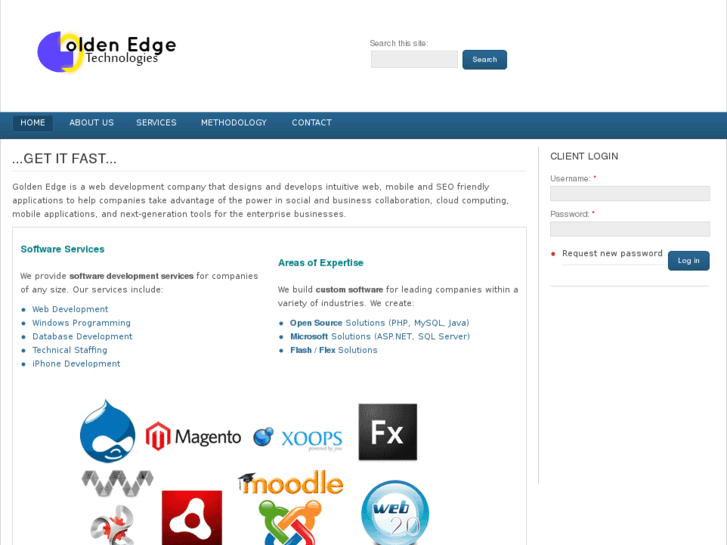Click the Golden Edge Technologies logo

point(107,51)
